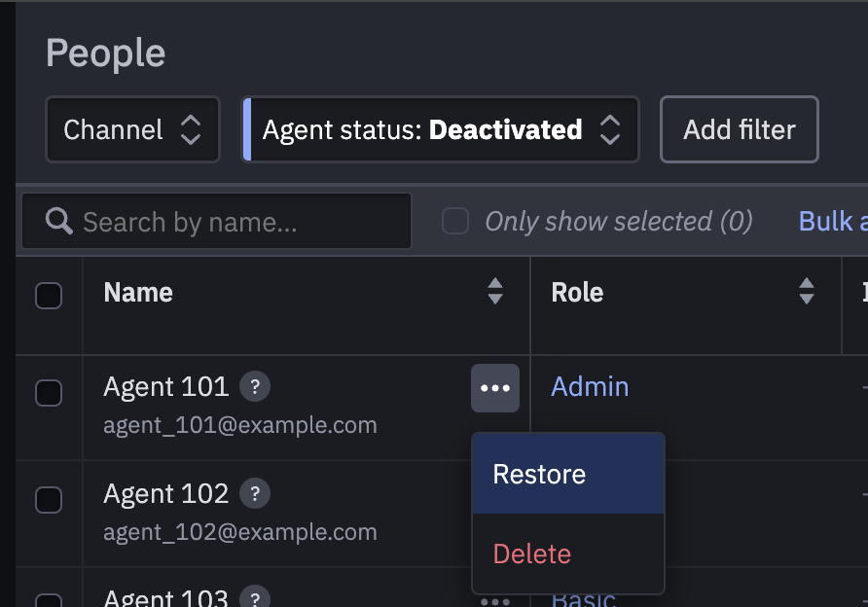The image size is (868, 607).
Task: Open the Agent status Deactivated dropdown
Action: (x=441, y=129)
